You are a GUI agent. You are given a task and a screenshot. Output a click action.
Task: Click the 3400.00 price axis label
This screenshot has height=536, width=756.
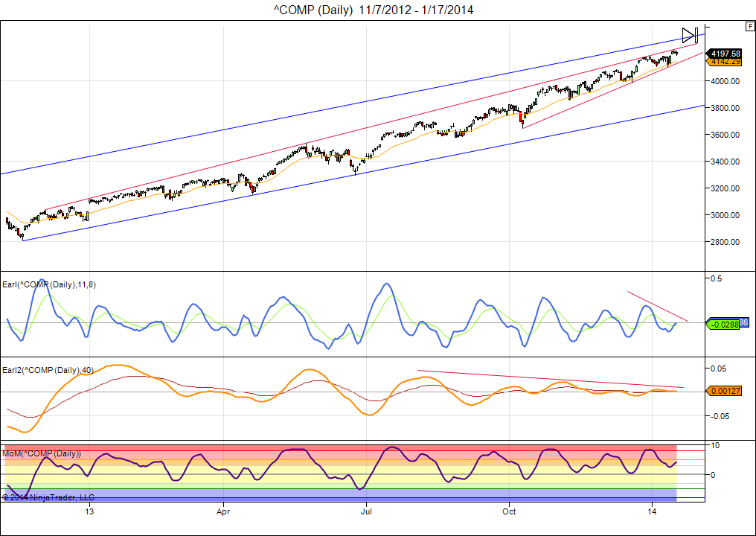[725, 162]
